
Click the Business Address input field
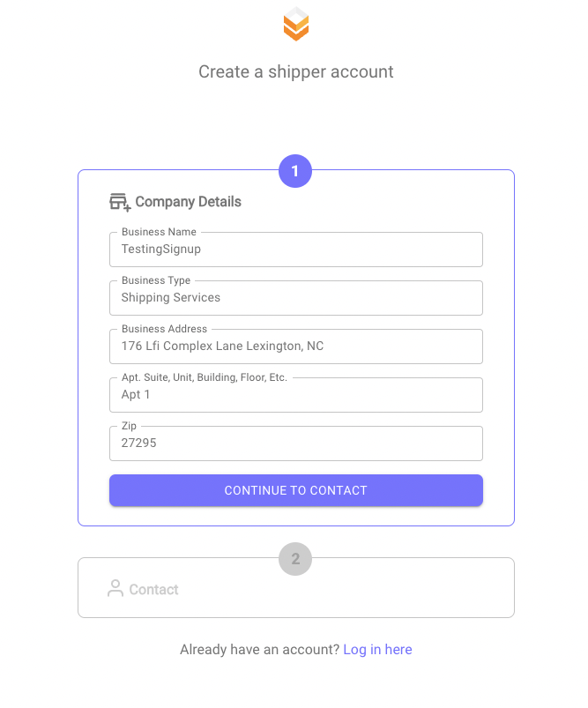296,347
